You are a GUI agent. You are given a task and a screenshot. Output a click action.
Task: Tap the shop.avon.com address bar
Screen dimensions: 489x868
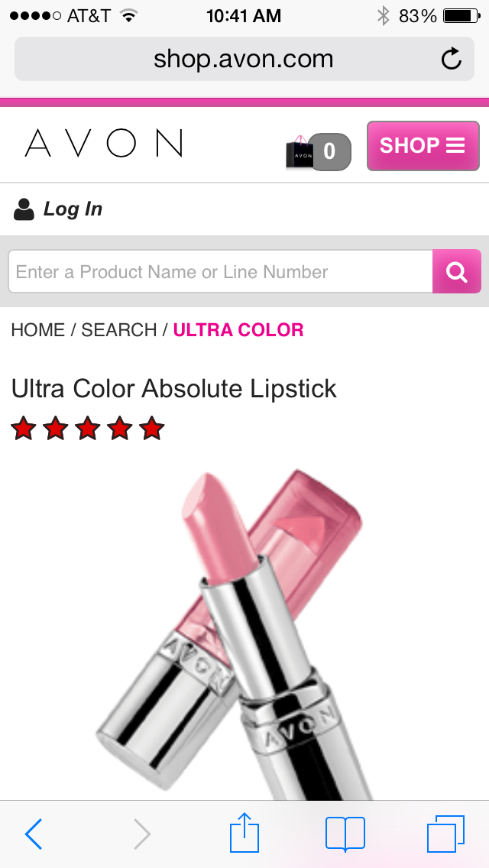click(244, 59)
